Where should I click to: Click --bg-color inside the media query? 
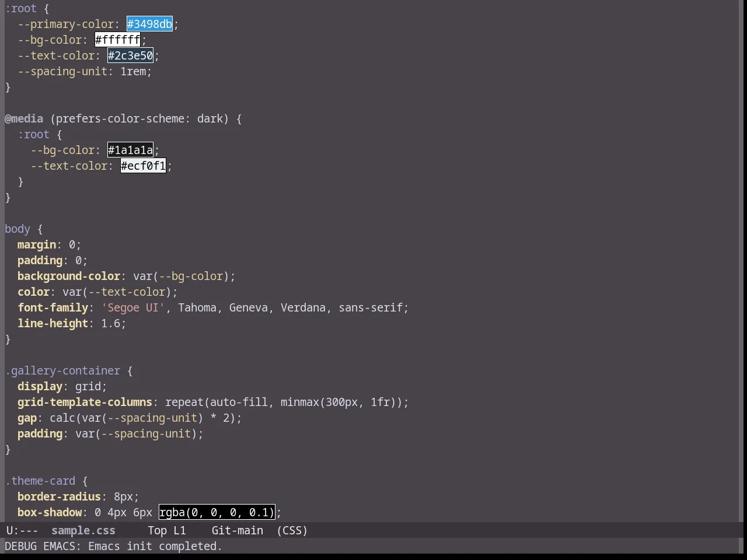coord(62,150)
